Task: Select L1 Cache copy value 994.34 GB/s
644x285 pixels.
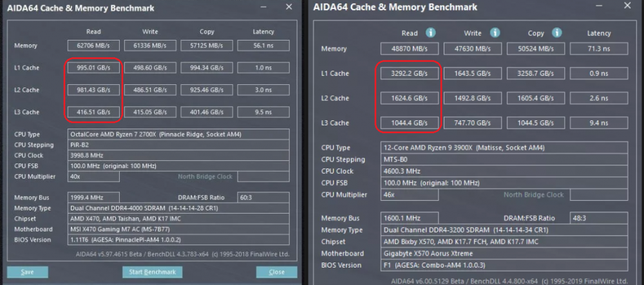Action: [207, 68]
